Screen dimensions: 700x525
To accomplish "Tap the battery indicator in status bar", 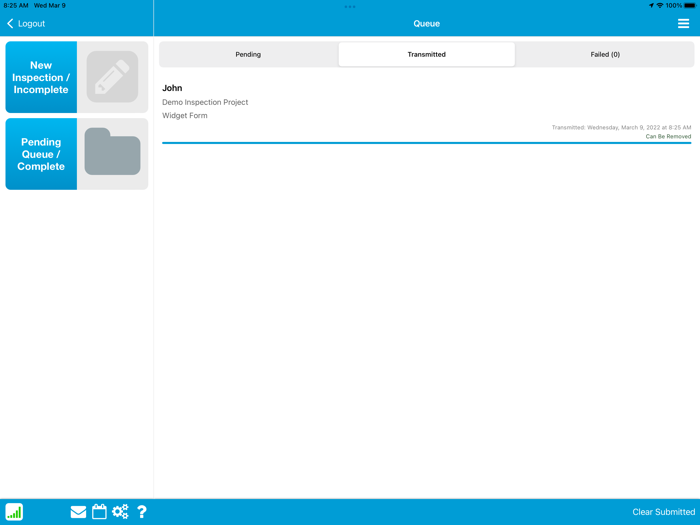I will coord(690,5).
